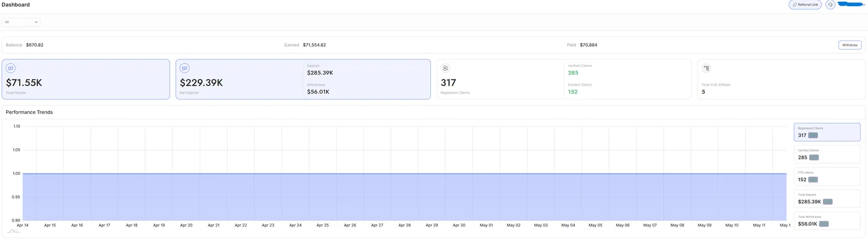Click the Deposit $285.39K figure in the Net Deposit card

[320, 73]
